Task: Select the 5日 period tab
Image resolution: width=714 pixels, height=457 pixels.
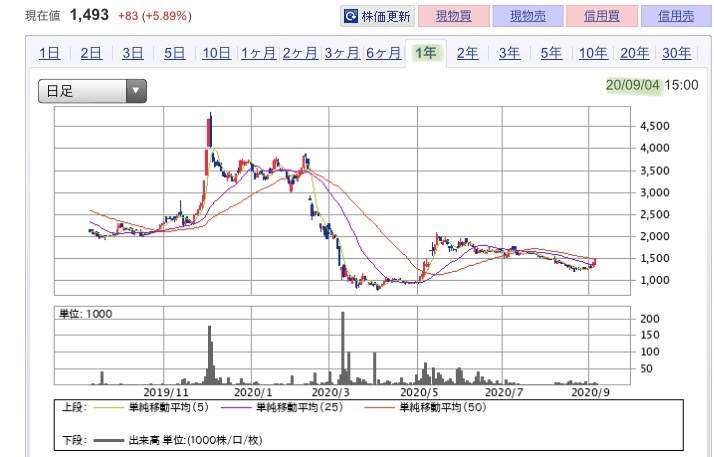Action: click(x=174, y=53)
